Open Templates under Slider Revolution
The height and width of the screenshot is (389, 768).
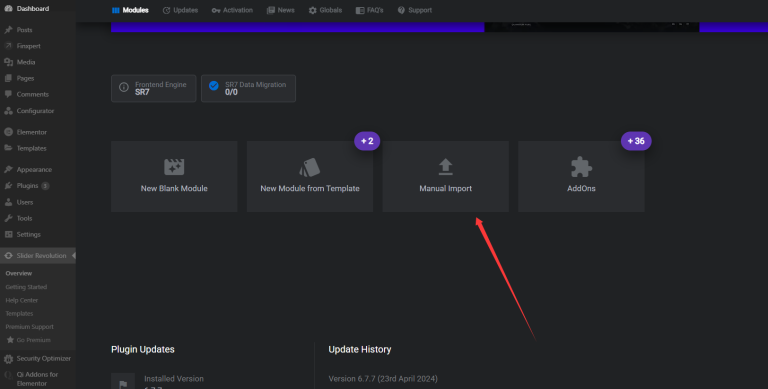19,314
